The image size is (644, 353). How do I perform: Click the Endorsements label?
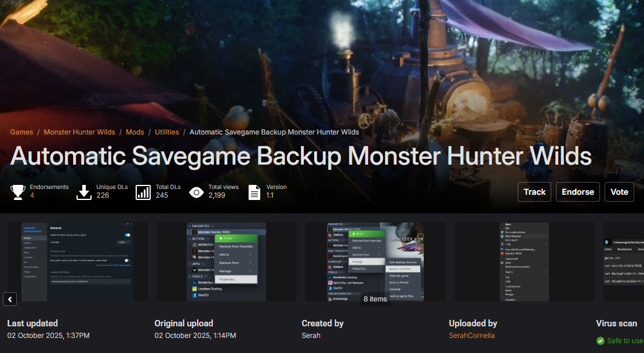pos(49,187)
